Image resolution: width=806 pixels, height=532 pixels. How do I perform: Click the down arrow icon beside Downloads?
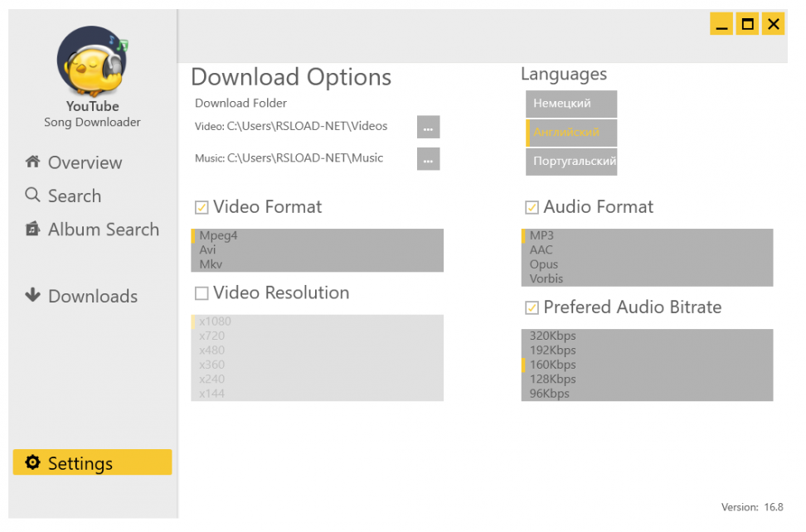(32, 295)
